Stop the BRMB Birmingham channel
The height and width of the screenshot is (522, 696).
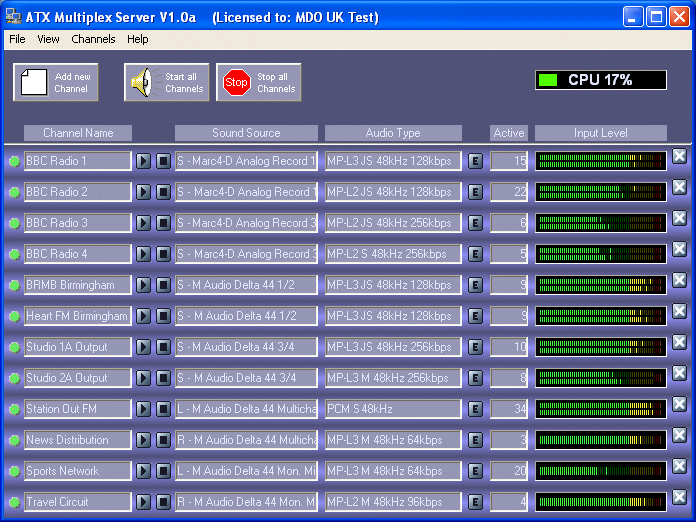click(163, 285)
